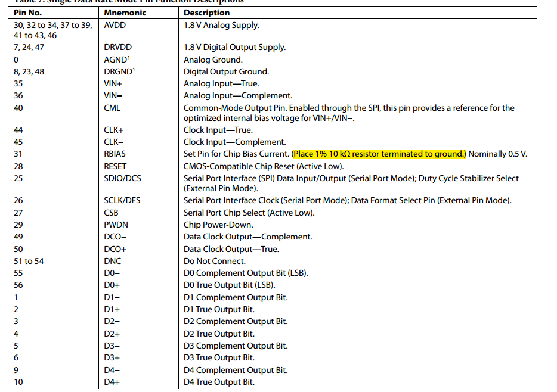
Task: Click the AVDD mnemonic cell
Action: tap(115, 25)
